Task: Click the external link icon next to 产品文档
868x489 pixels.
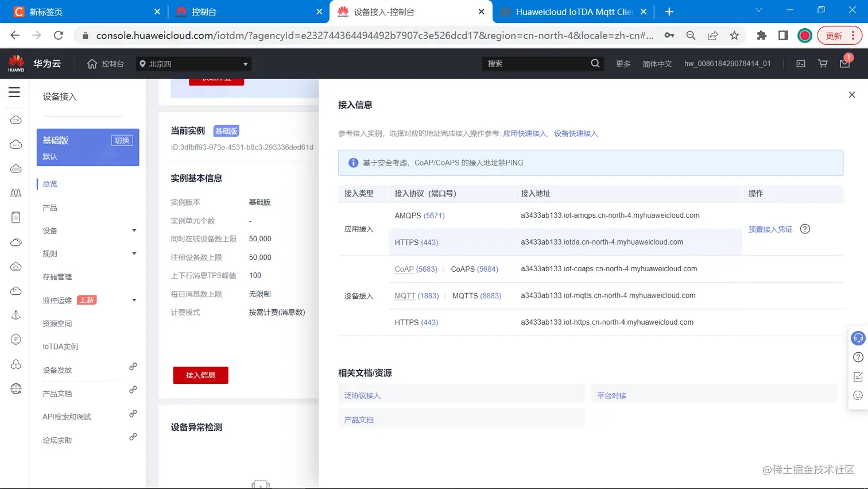Action: click(133, 390)
